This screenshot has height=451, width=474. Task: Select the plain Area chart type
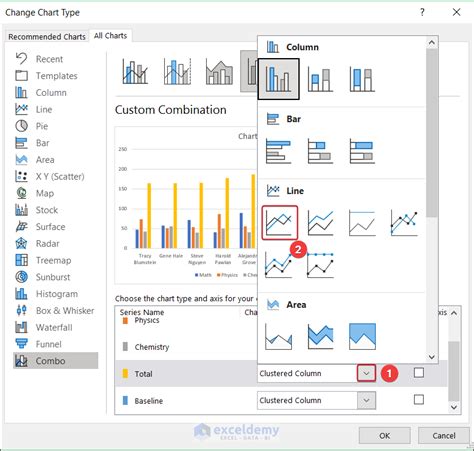pos(278,336)
